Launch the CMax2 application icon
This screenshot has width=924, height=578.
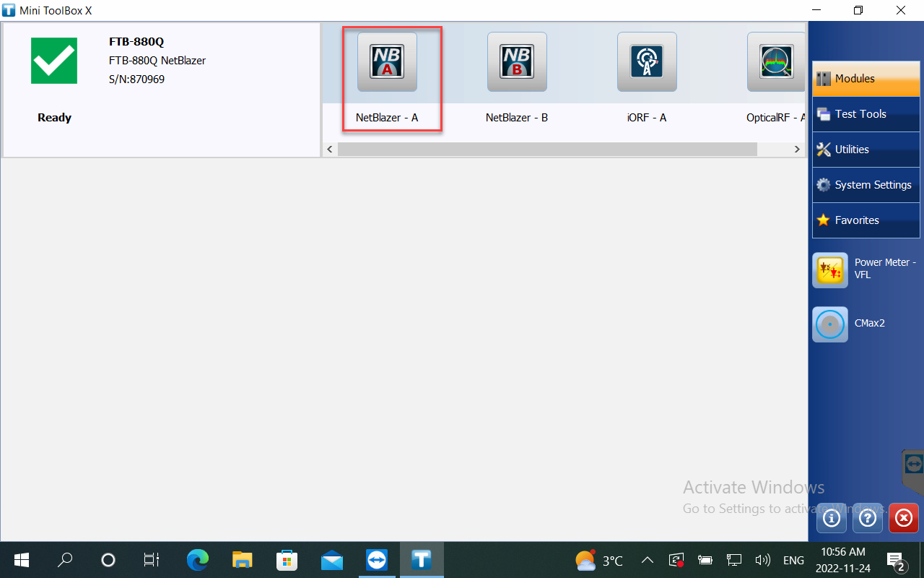(x=830, y=324)
